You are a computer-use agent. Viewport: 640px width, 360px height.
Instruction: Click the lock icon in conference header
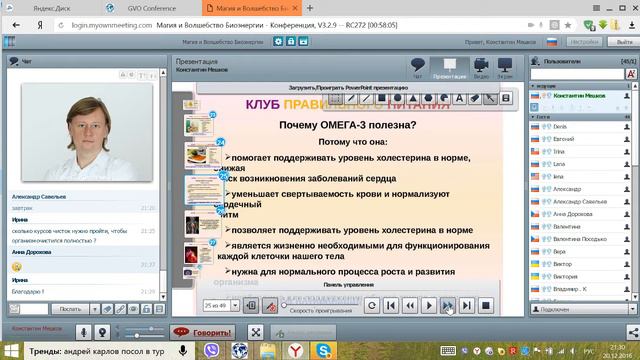pos(291,41)
